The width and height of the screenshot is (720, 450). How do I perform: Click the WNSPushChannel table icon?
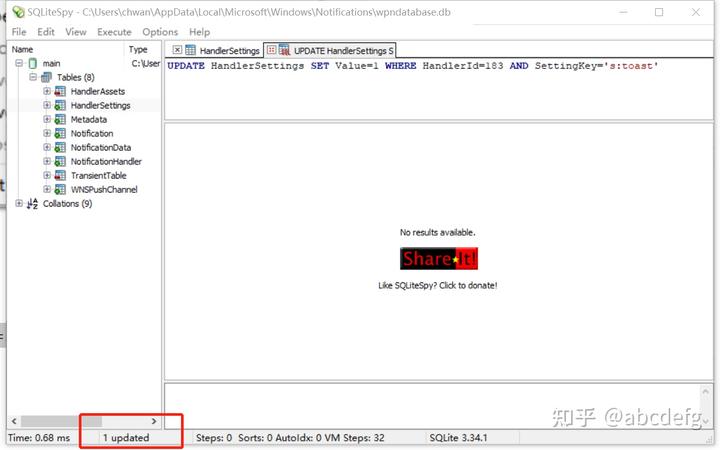[x=60, y=190]
